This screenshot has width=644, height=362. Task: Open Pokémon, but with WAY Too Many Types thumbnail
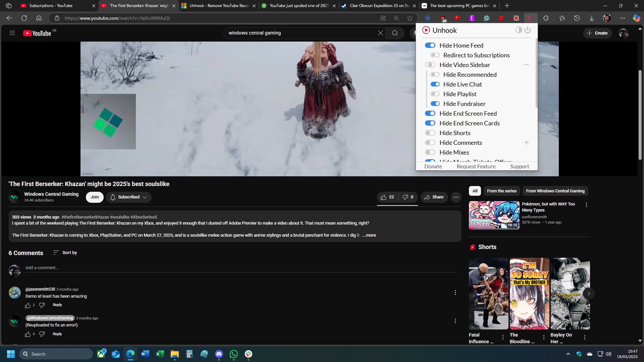(x=494, y=215)
